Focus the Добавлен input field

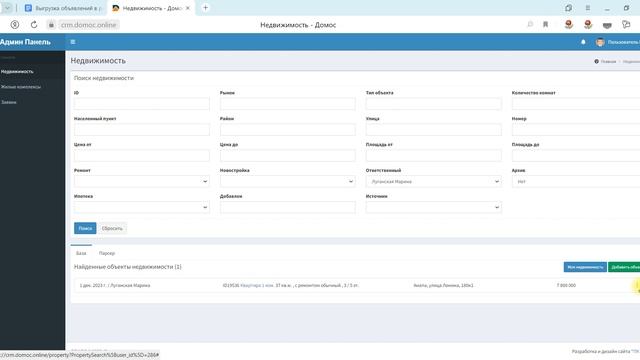(287, 207)
